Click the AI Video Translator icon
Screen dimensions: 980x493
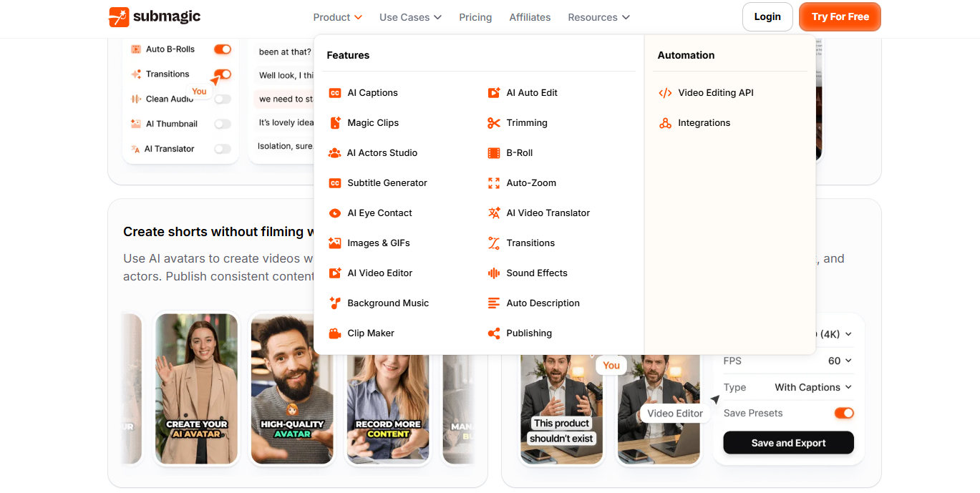(494, 213)
